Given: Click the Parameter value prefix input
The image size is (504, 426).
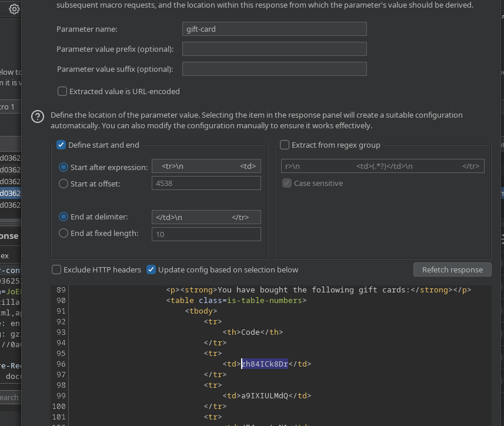Looking at the screenshot, I should point(274,49).
